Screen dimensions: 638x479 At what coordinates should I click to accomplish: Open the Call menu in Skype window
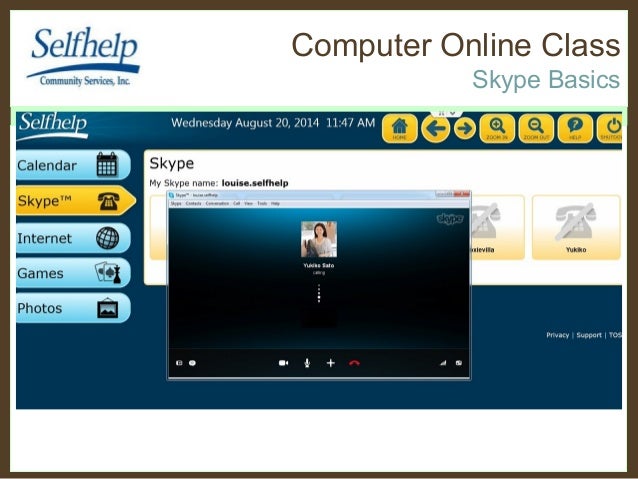tap(236, 203)
